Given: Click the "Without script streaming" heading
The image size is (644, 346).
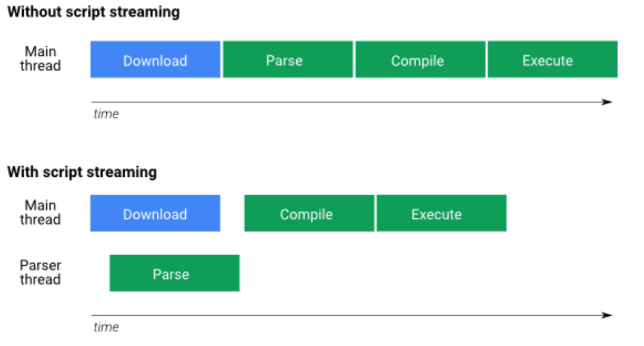Looking at the screenshot, I should click(93, 12).
